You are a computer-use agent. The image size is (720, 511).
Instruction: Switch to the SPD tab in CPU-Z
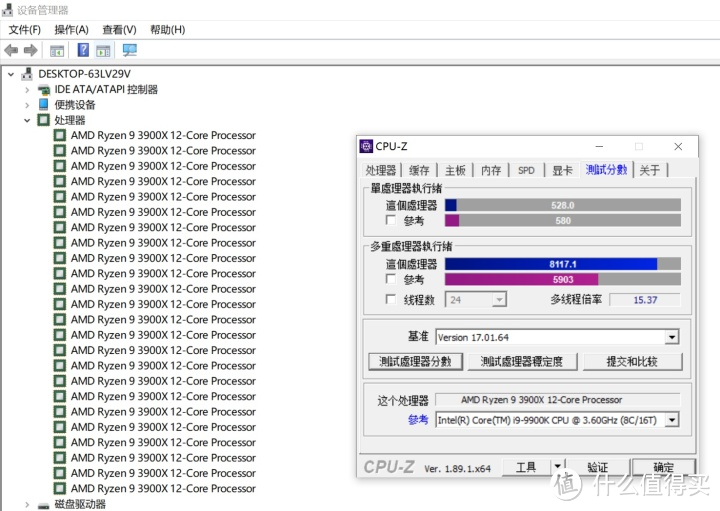click(x=526, y=170)
